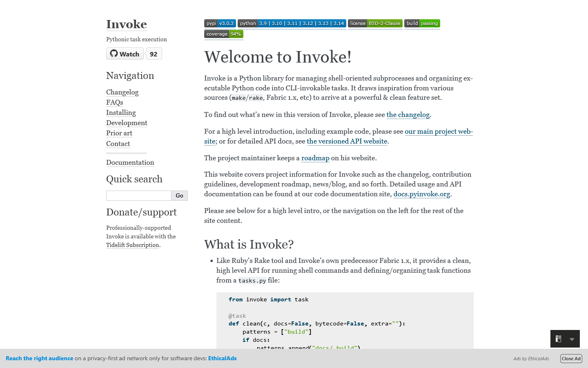The height and width of the screenshot is (368, 588).
Task: Focus the Quick search input field
Action: pos(139,195)
